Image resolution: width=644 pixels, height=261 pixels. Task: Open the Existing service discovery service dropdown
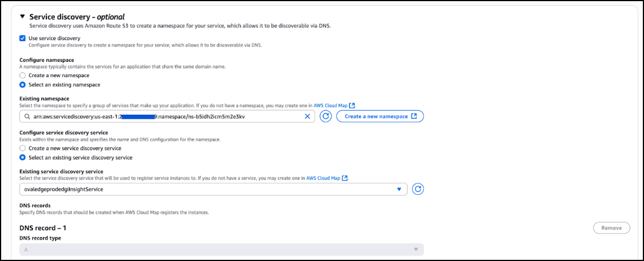[x=213, y=189]
